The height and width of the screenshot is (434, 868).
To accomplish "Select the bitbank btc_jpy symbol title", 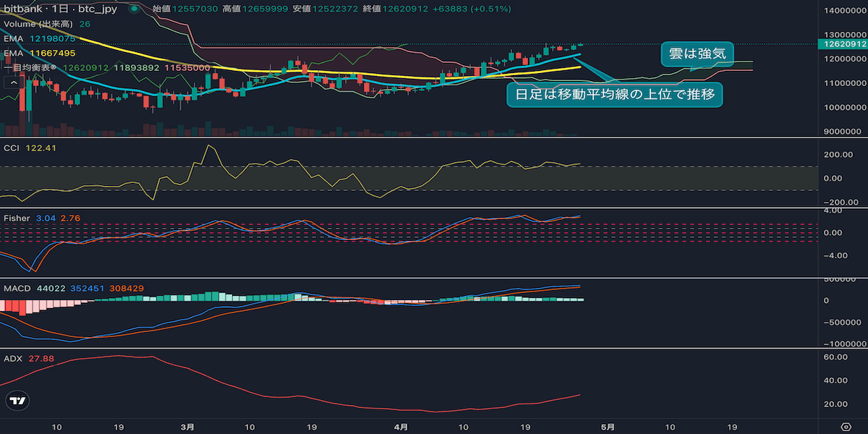I will (x=61, y=9).
